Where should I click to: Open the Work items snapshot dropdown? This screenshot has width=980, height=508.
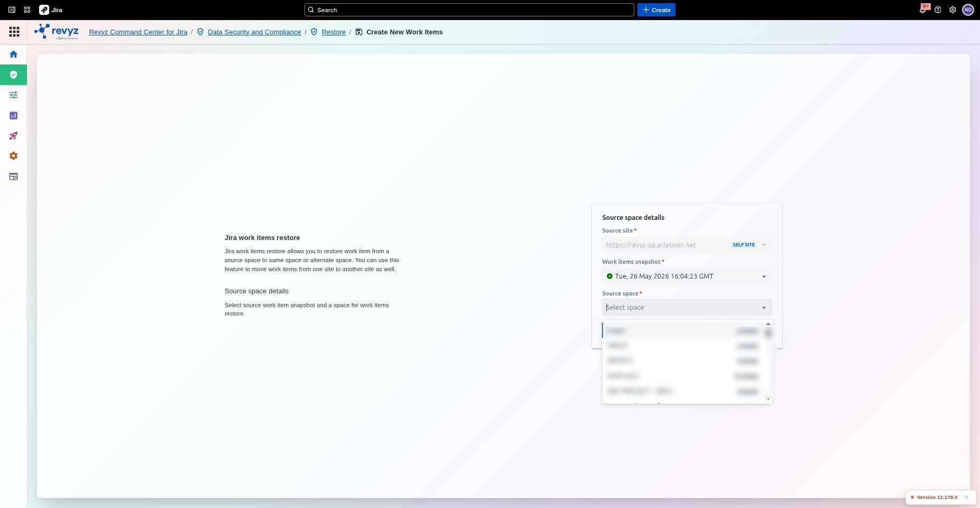point(687,276)
